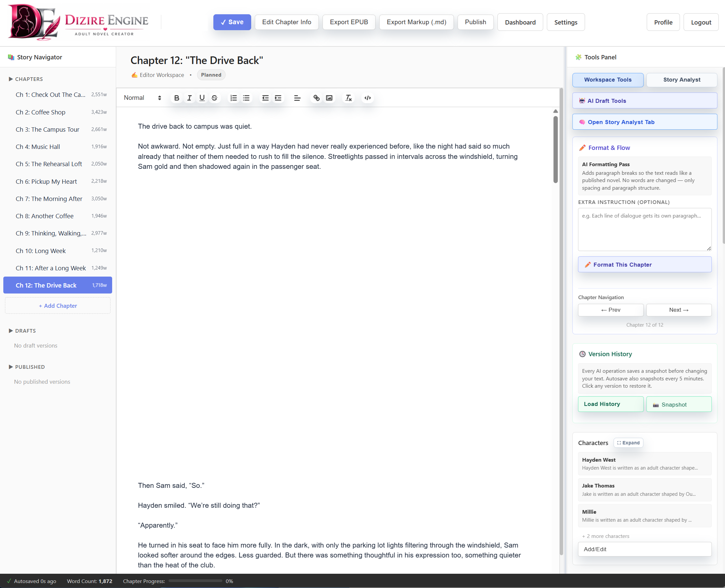This screenshot has height=588, width=725.
Task: Open Story Analyst Tab button
Action: point(645,122)
